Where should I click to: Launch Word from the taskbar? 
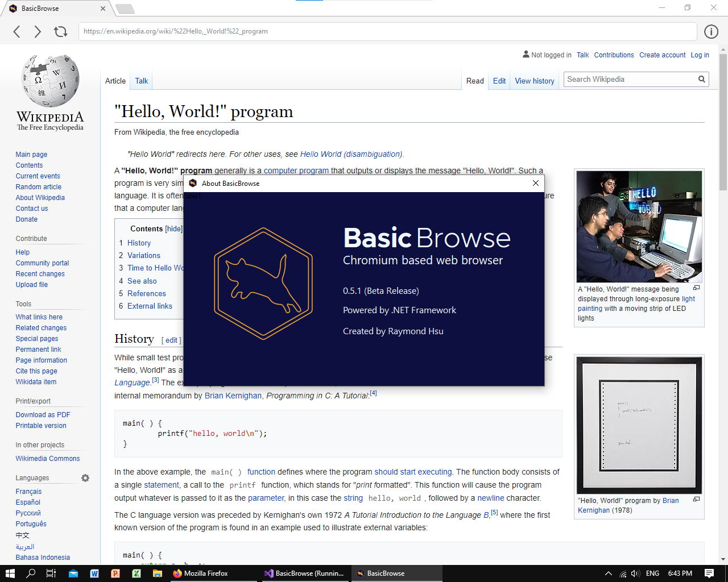tap(94, 573)
